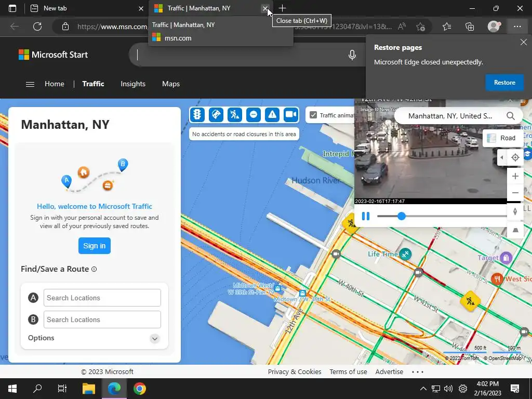This screenshot has height=399, width=532.
Task: Click the construction marker below the camera panel
Action: tap(351, 223)
